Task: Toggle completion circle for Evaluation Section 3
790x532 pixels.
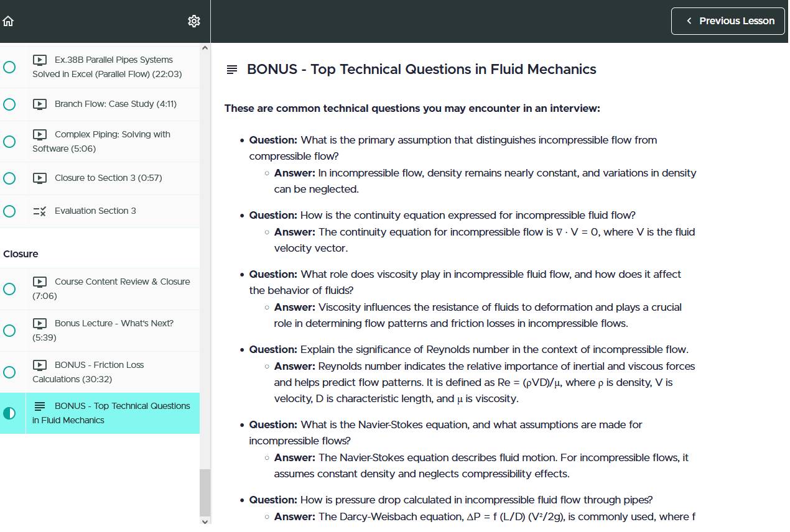Action: (x=9, y=211)
